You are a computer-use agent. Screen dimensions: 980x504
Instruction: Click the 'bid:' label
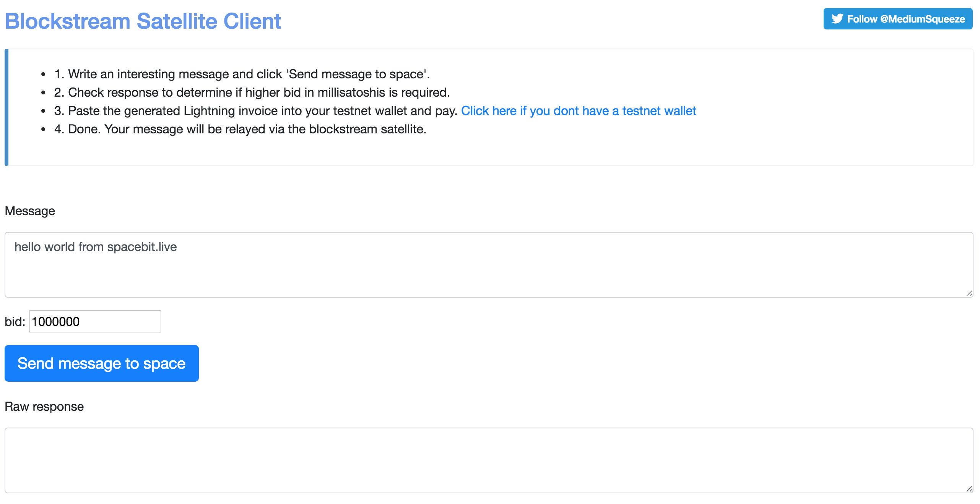point(15,322)
